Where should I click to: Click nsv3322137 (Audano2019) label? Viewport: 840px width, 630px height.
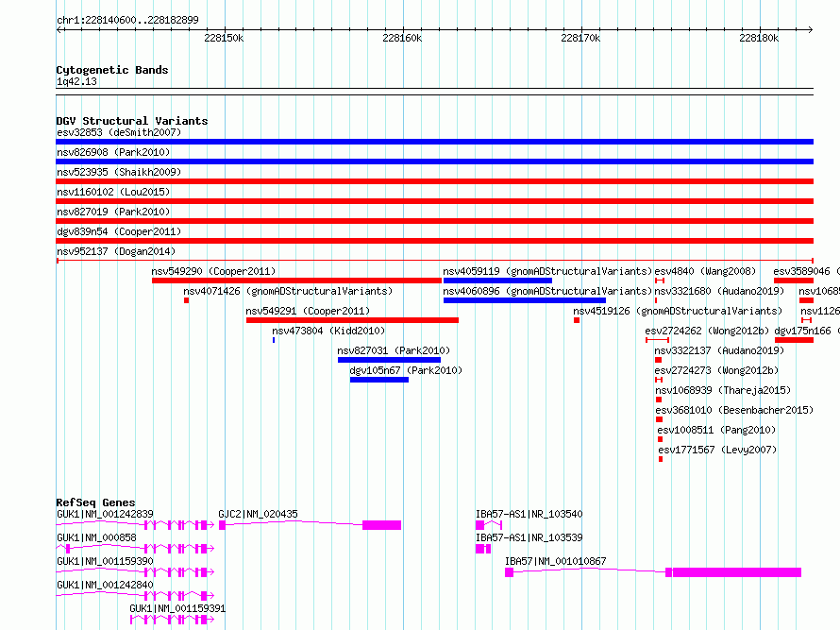719,350
